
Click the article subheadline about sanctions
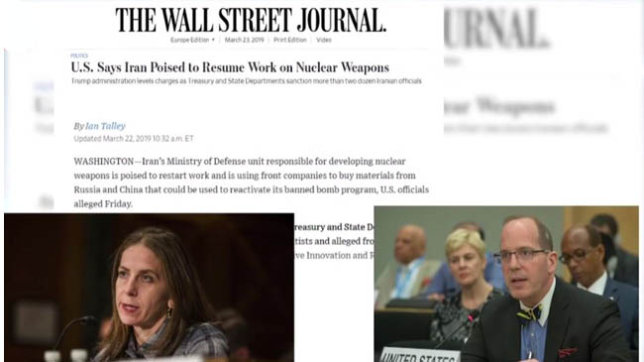click(247, 81)
